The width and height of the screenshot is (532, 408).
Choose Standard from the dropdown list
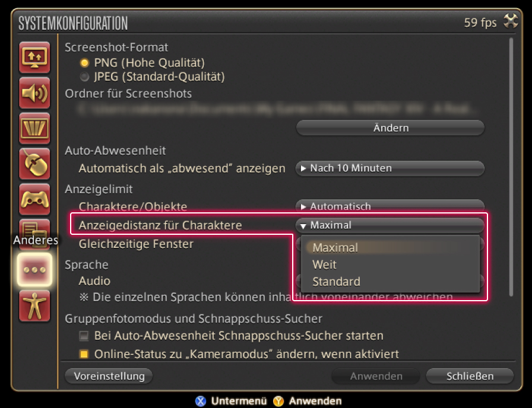pyautogui.click(x=336, y=282)
